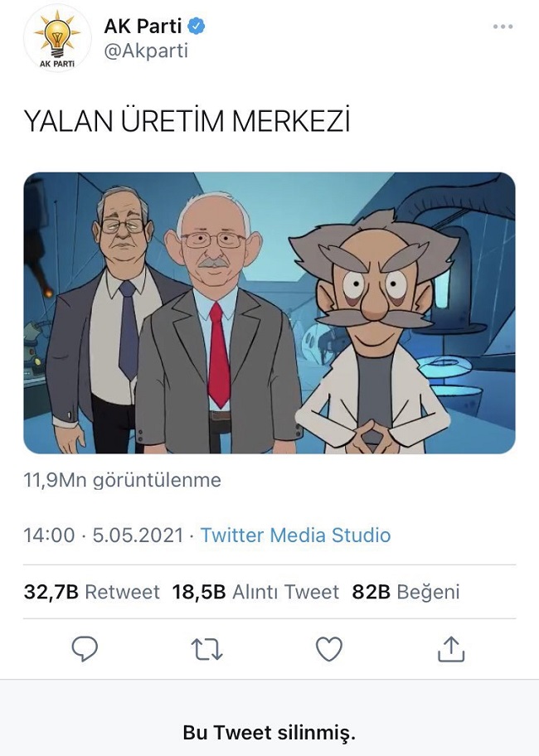Tap the 11,9Mn görüntülenme view count
This screenshot has width=539, height=756.
123,480
